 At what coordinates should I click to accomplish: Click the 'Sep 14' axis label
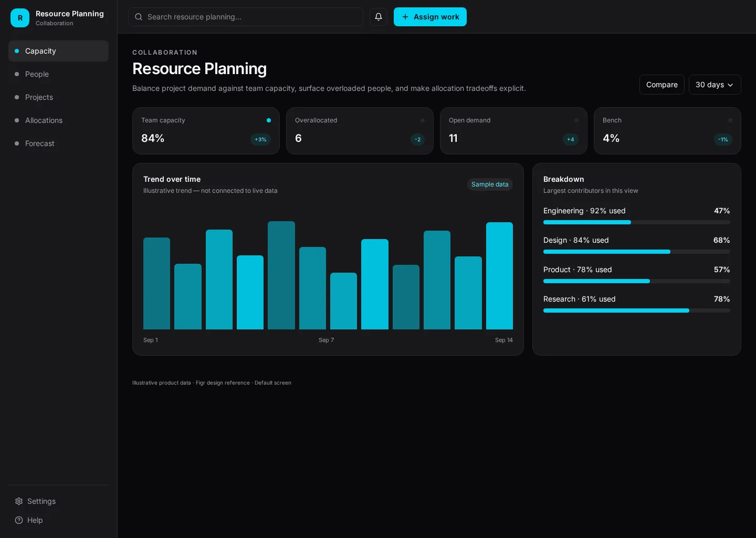pos(504,340)
